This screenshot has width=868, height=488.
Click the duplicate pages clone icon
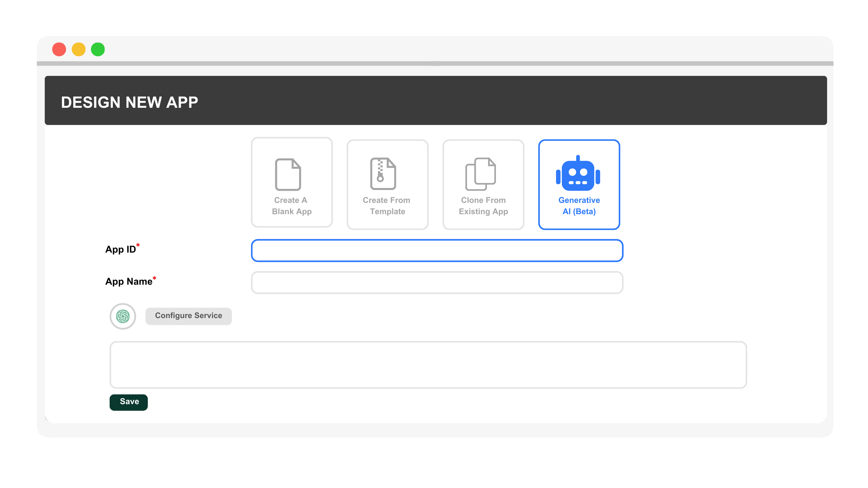[480, 174]
